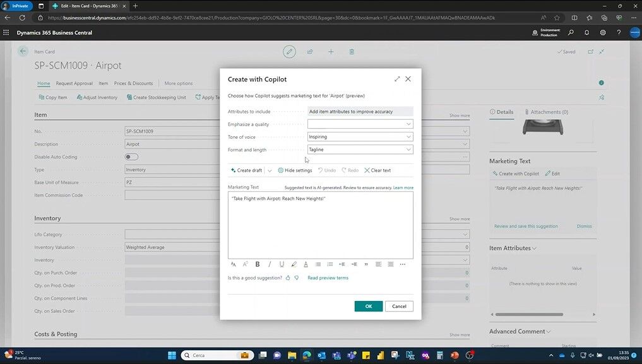
Task: Pick the text highlight color tool
Action: pos(294,264)
